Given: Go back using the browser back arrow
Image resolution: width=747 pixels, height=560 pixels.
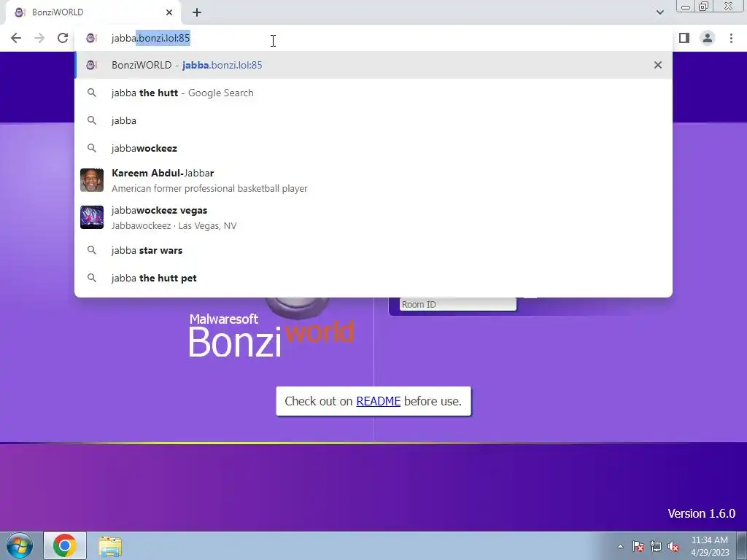Looking at the screenshot, I should click(x=16, y=38).
